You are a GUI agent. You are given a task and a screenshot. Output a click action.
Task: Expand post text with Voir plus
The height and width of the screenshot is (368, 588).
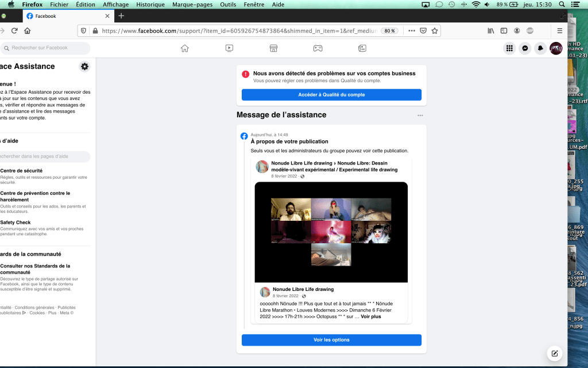pos(370,316)
